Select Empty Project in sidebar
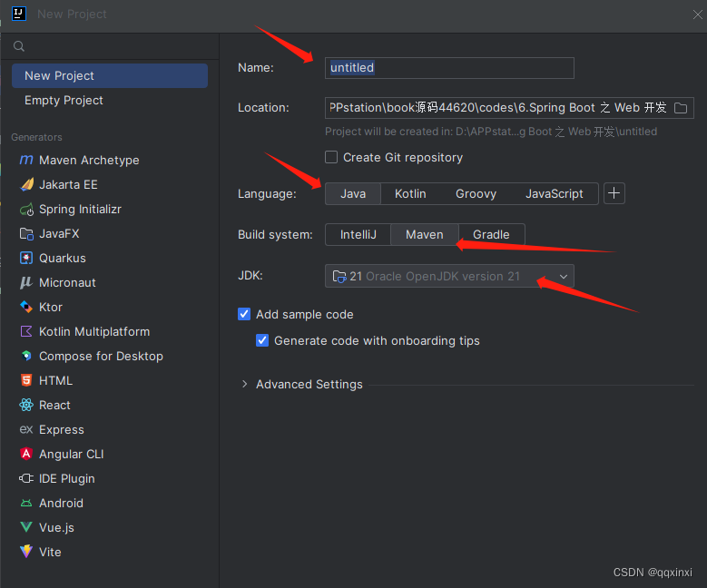The height and width of the screenshot is (588, 707). click(x=64, y=101)
